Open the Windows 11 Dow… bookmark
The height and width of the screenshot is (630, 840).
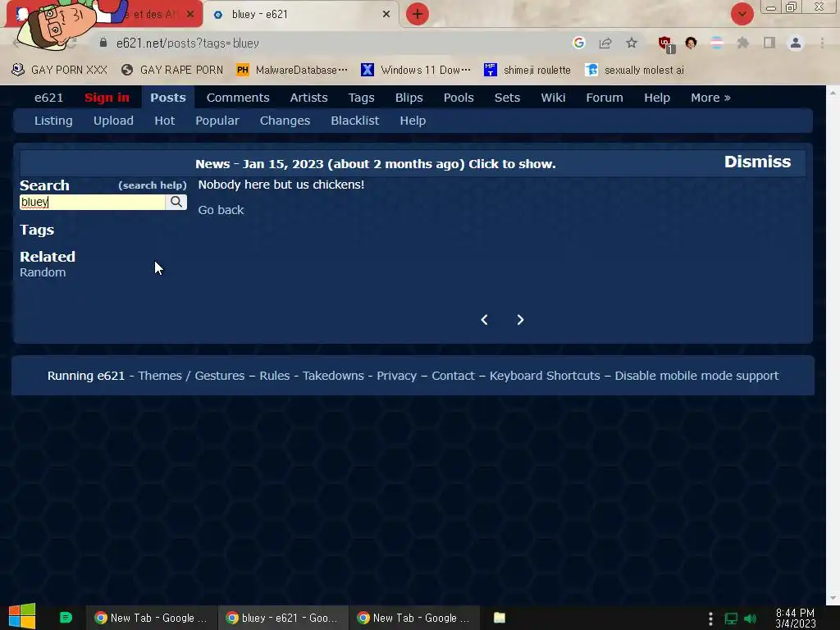pos(416,70)
